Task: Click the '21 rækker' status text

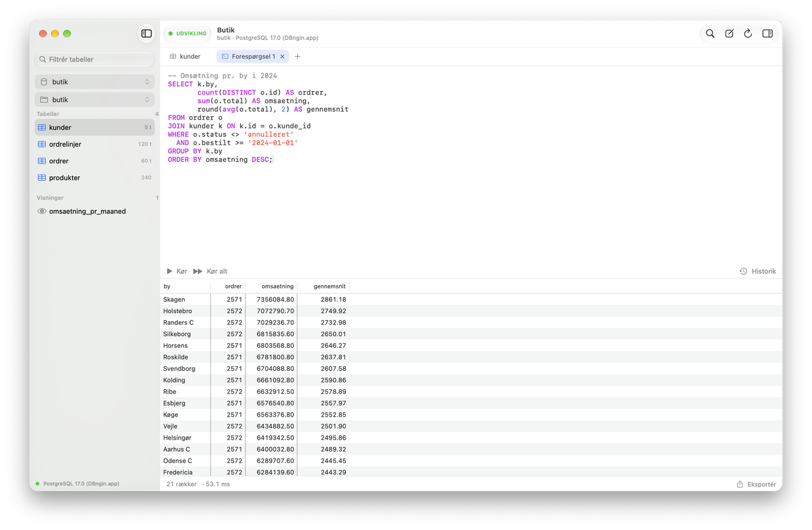Action: point(181,484)
